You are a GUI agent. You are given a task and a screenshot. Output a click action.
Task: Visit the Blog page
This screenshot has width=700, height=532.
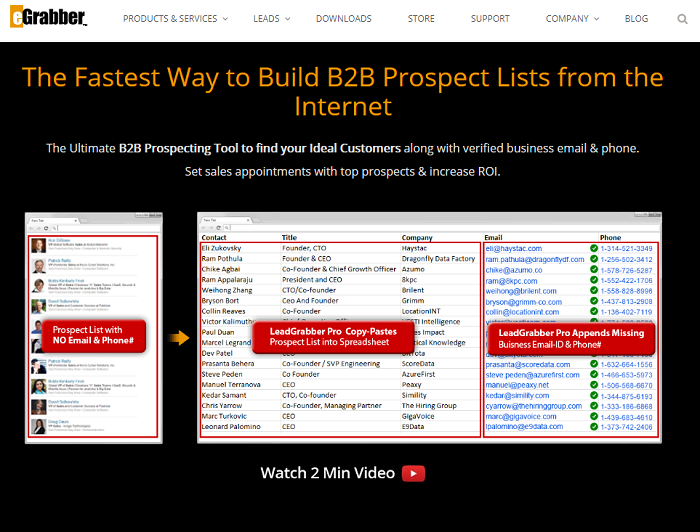[636, 19]
